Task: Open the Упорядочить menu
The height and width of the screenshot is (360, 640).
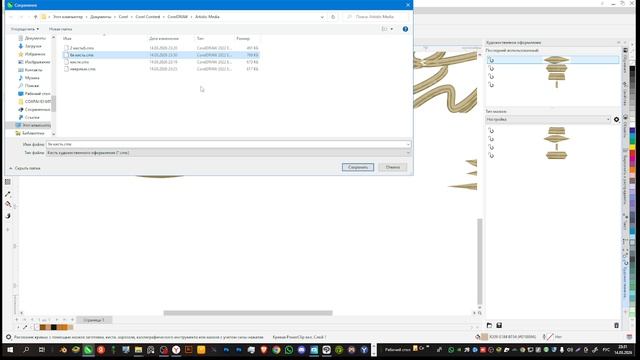Action: 24,29
